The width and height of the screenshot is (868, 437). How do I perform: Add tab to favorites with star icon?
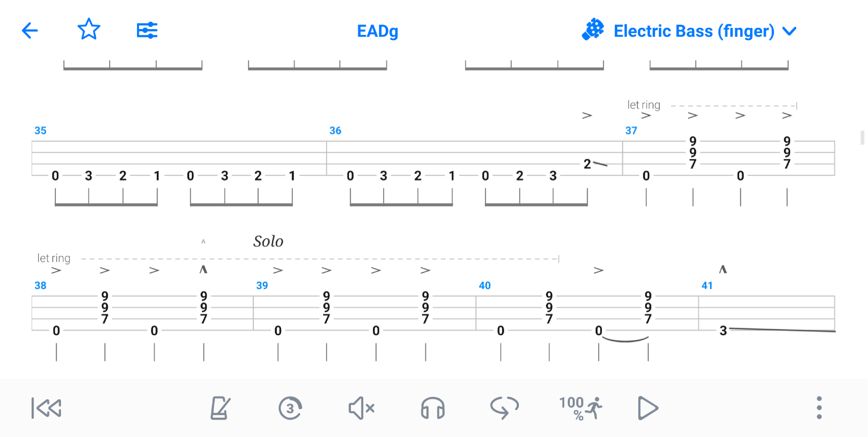coord(89,30)
